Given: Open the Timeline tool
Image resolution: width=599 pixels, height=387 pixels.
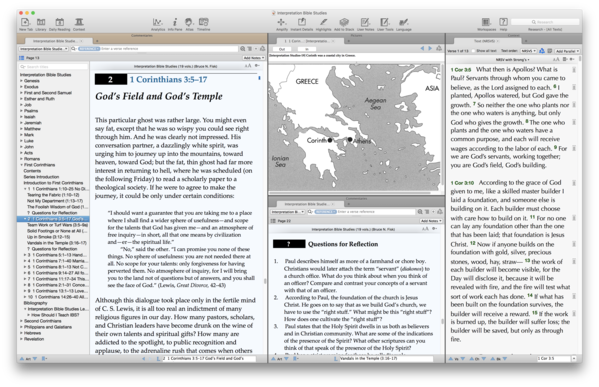Looking at the screenshot, I should (x=204, y=23).
